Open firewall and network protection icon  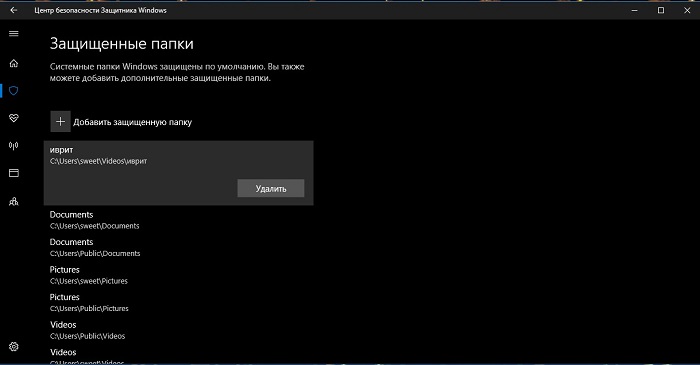pos(14,145)
